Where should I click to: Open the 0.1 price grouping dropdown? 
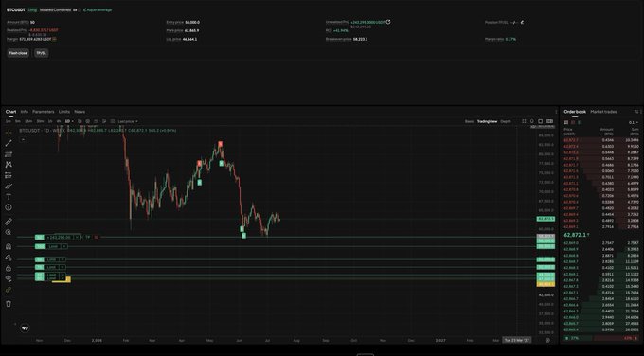634,122
